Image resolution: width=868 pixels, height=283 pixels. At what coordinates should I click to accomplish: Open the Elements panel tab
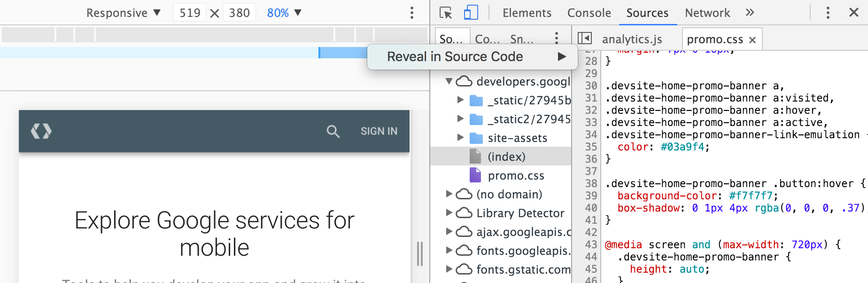coord(527,13)
